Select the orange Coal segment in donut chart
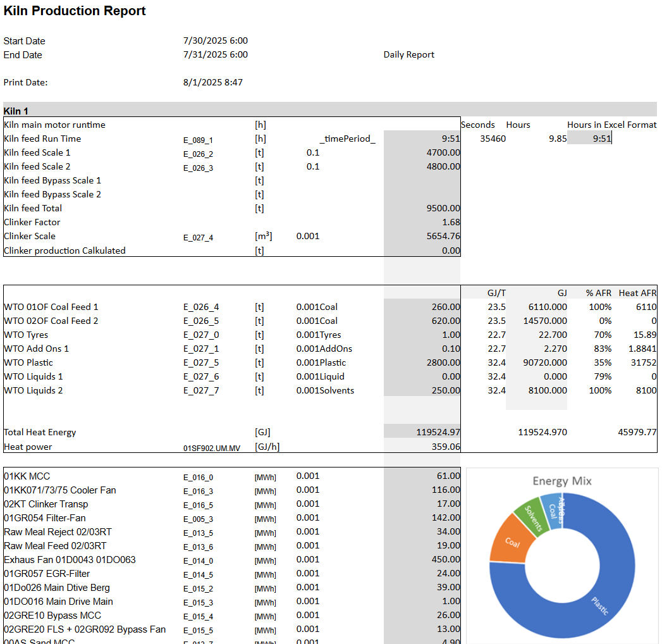This screenshot has width=662, height=644. pyautogui.click(x=511, y=542)
